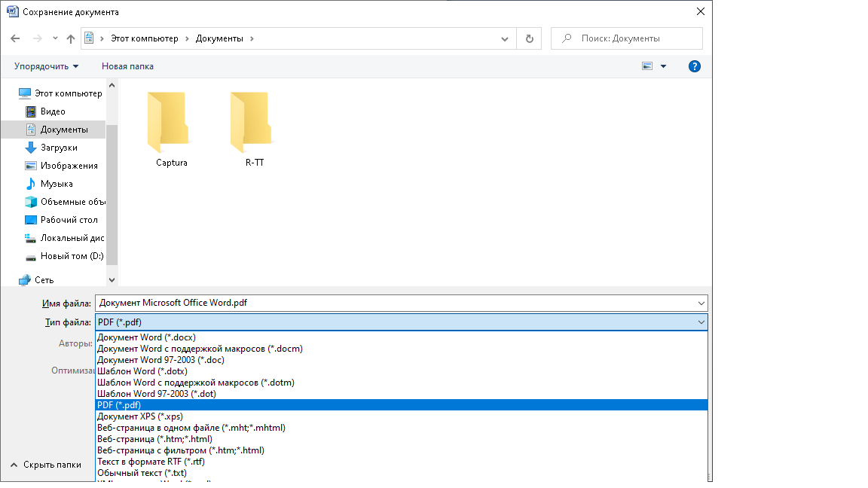Click Документы in the address path
The height and width of the screenshot is (488, 868).
click(x=219, y=38)
